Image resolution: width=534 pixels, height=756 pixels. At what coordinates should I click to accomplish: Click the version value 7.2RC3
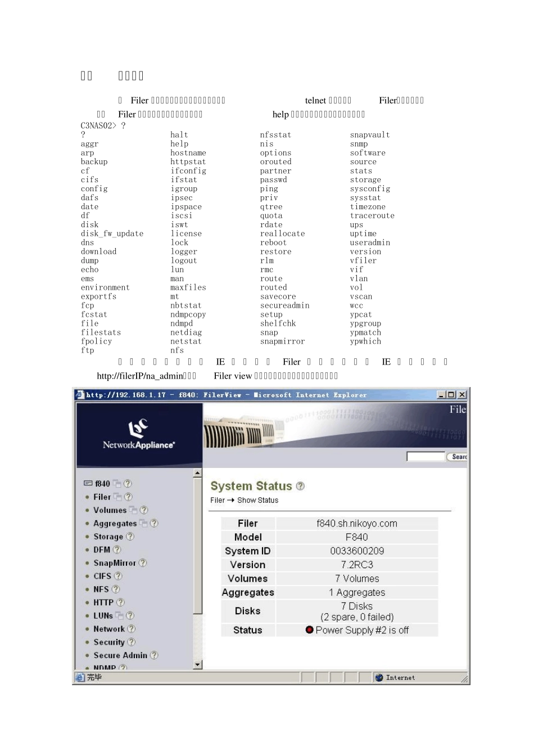[357, 565]
